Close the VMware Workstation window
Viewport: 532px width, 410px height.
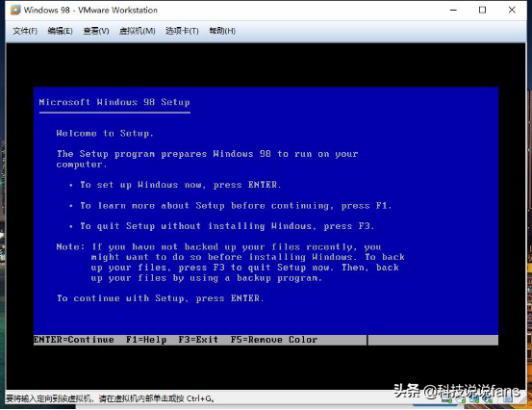(512, 10)
